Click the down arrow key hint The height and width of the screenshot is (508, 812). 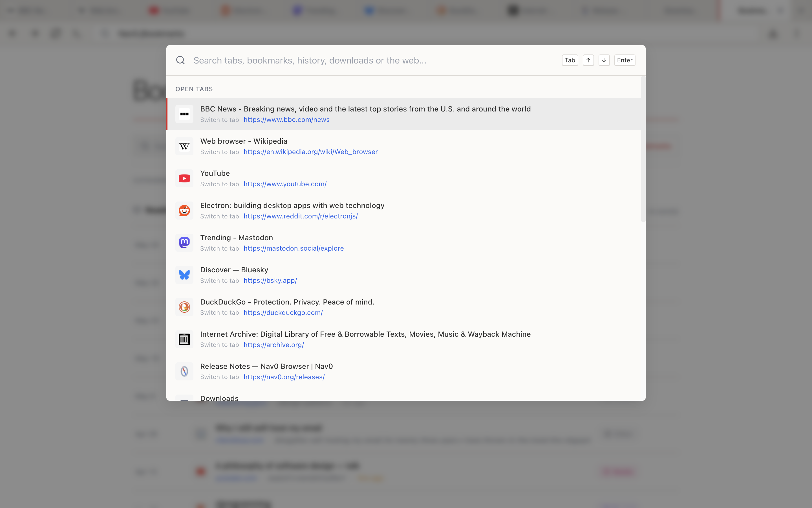[604, 60]
